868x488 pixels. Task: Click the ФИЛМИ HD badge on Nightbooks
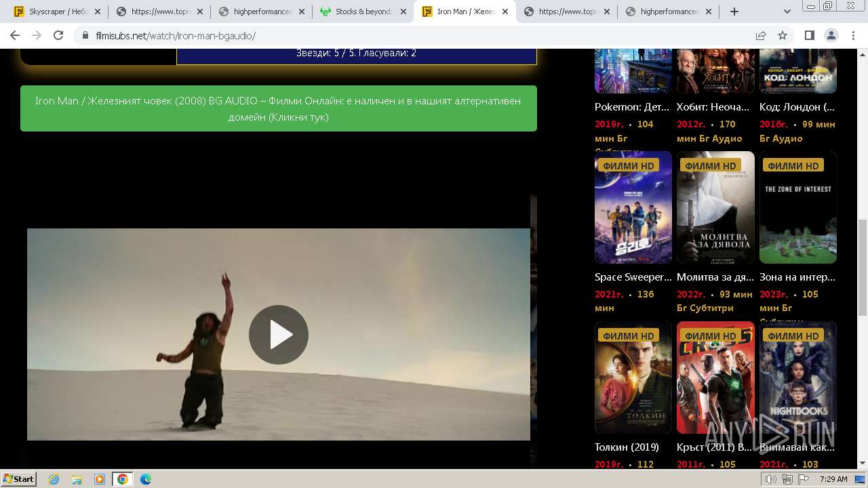pyautogui.click(x=793, y=335)
